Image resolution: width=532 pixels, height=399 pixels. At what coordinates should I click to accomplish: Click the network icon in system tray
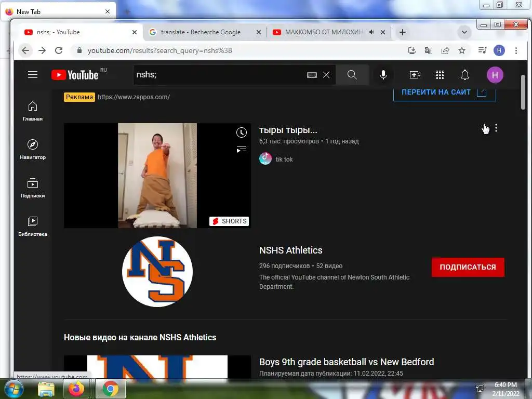[480, 389]
